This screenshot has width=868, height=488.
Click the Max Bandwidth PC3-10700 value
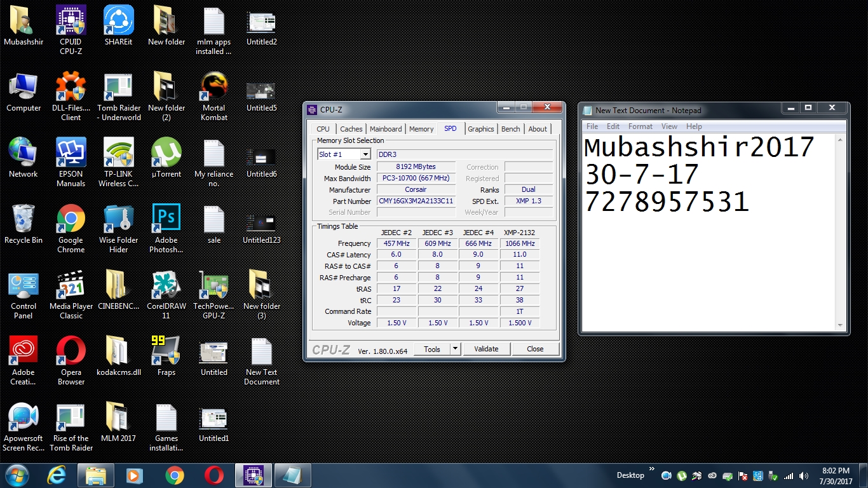(416, 178)
